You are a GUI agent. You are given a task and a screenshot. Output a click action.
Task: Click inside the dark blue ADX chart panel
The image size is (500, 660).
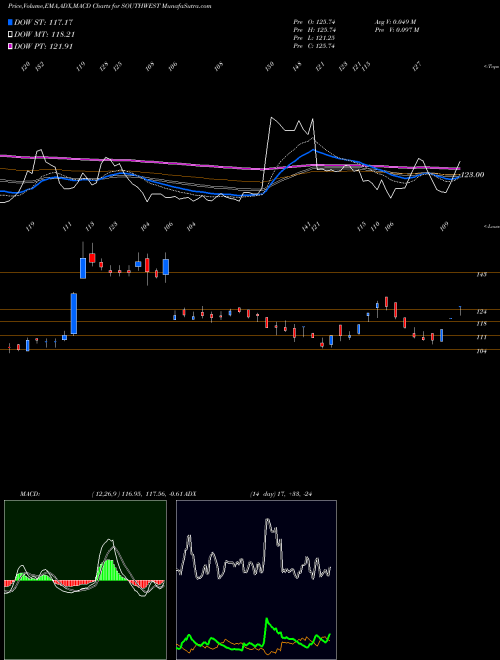click(256, 580)
